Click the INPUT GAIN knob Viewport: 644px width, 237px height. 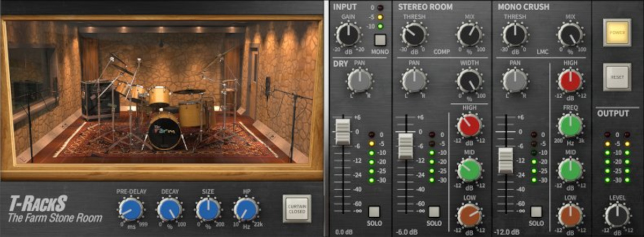tap(349, 34)
